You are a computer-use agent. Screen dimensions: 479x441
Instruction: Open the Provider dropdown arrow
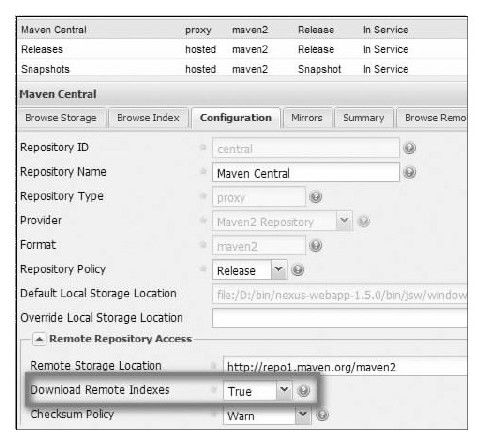point(344,221)
